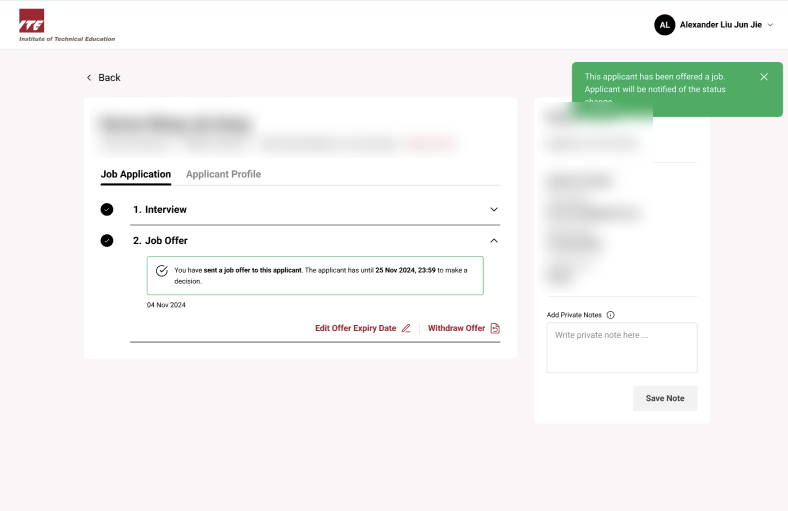The height and width of the screenshot is (511, 788).
Task: Go back using the Back link
Action: [103, 77]
